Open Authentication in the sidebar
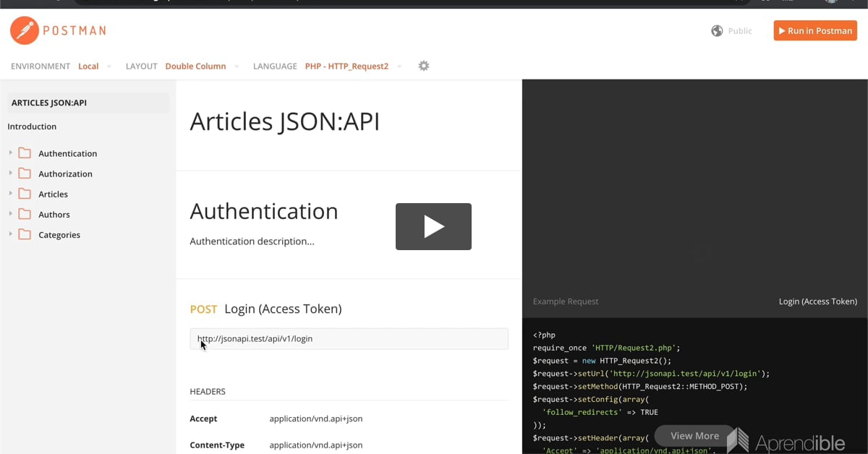 click(x=67, y=153)
